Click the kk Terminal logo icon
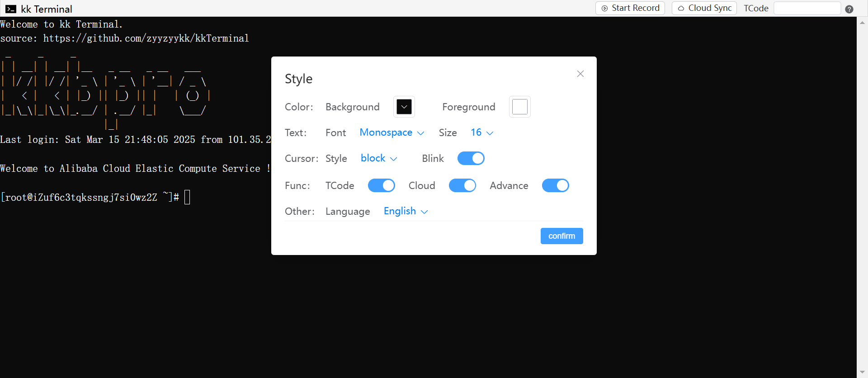Screen dimensions: 868x378 (x=11, y=9)
